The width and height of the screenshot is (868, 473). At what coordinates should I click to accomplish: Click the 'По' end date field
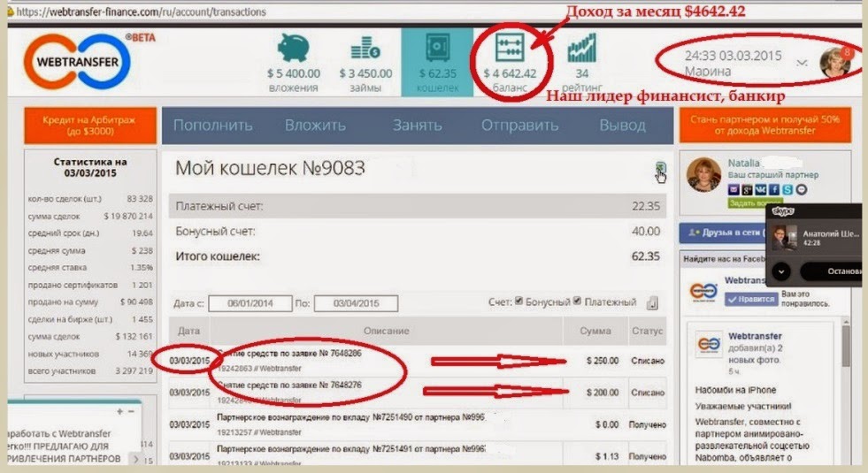[356, 303]
